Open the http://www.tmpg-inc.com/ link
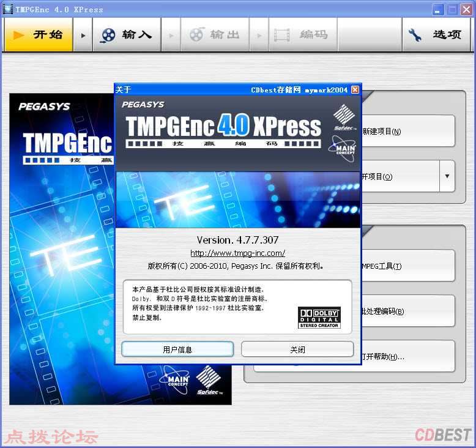The width and height of the screenshot is (476, 448). tap(238, 253)
